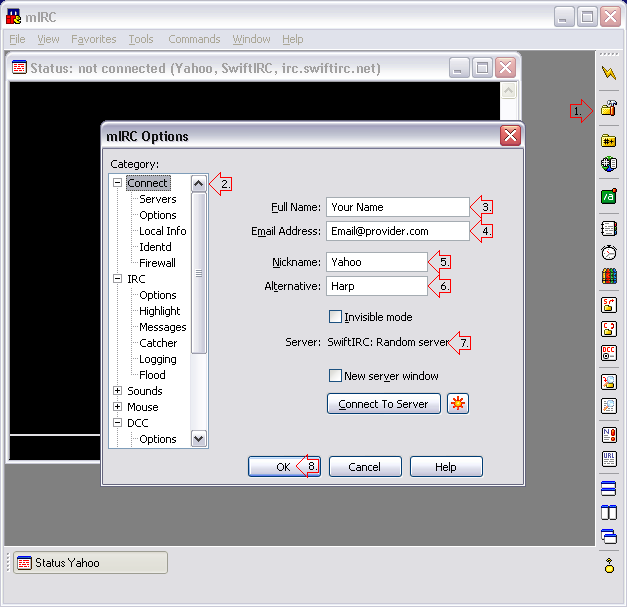Click the DCC Chat icon
This screenshot has width=627, height=607.
pos(609,329)
